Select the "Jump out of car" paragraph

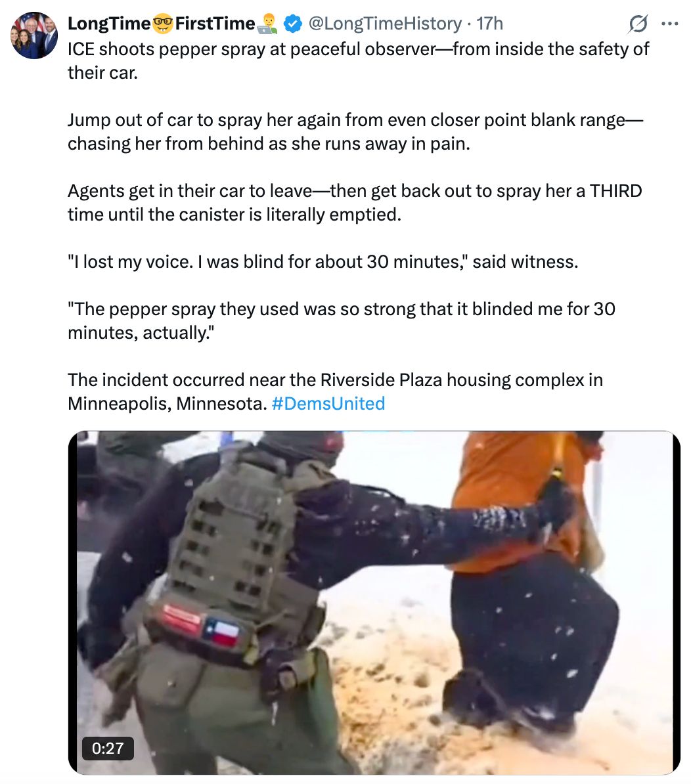(355, 132)
